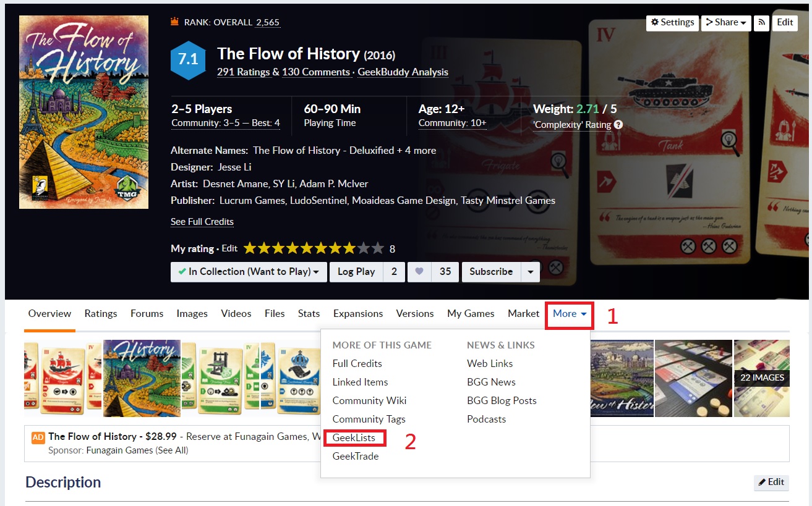Select Full Credits in More menu

point(357,363)
